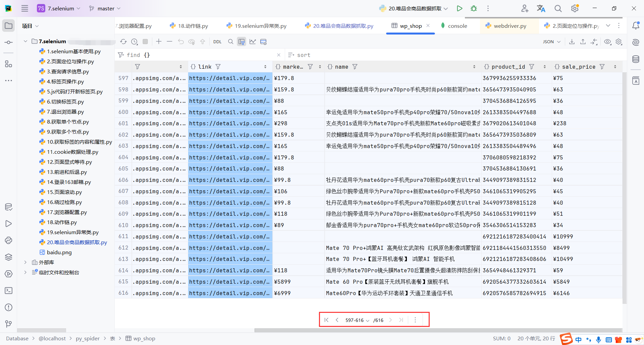Image resolution: width=644 pixels, height=345 pixels.
Task: Close the wp_shop tab
Action: pos(428,25)
